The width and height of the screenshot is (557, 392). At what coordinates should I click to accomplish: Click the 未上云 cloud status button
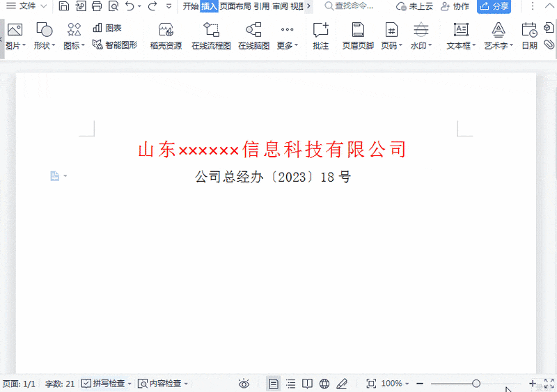pos(414,6)
